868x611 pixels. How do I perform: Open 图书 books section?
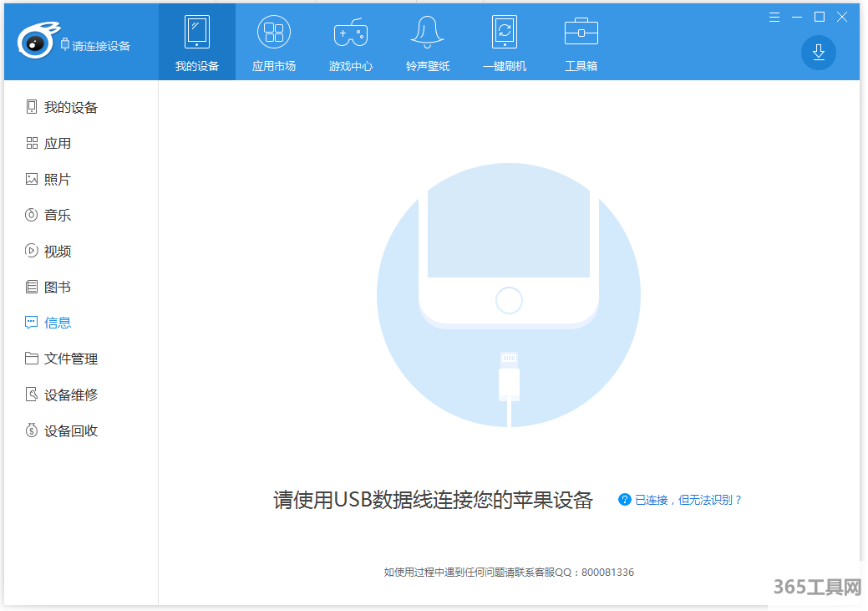[57, 287]
